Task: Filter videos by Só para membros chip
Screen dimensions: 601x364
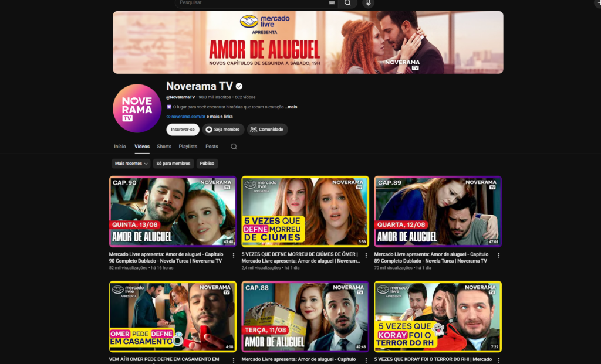Action: pos(173,164)
